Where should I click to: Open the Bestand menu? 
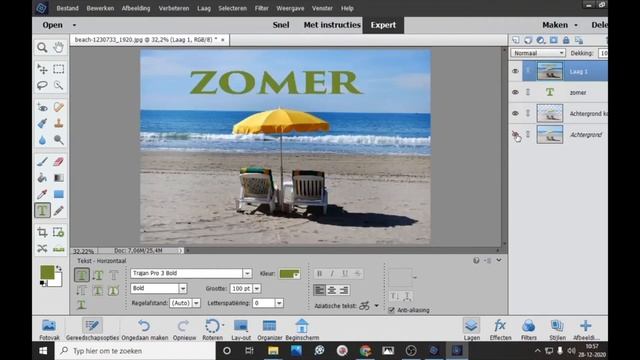point(67,8)
